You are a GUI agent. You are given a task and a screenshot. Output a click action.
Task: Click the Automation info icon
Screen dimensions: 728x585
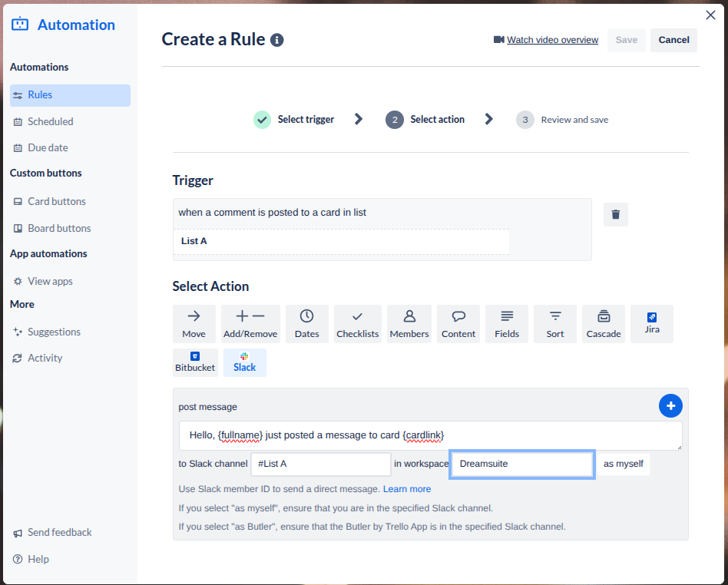[x=277, y=40]
